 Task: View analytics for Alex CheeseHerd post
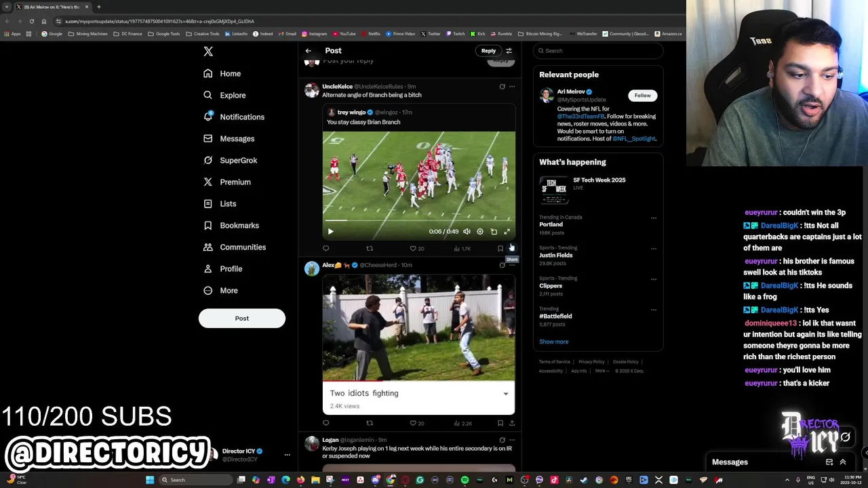(x=462, y=424)
